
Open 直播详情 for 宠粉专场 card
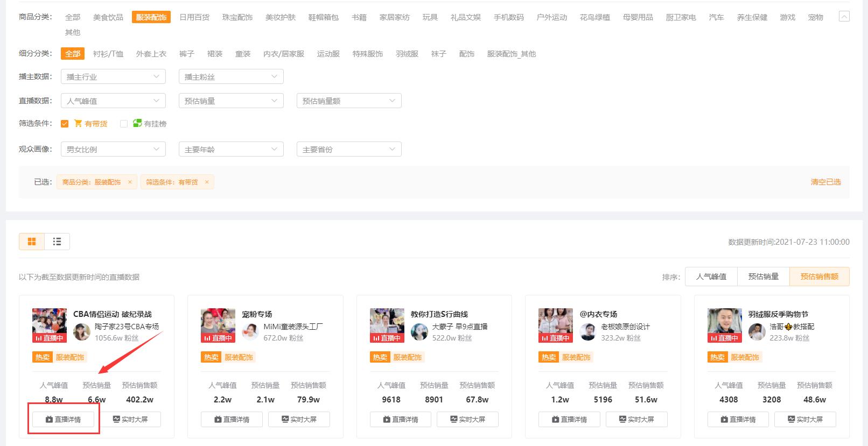point(232,419)
